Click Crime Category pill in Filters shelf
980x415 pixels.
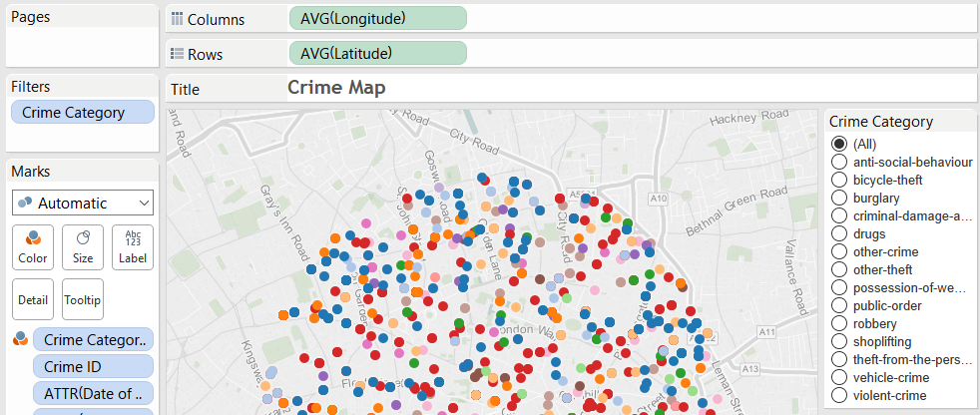point(83,113)
